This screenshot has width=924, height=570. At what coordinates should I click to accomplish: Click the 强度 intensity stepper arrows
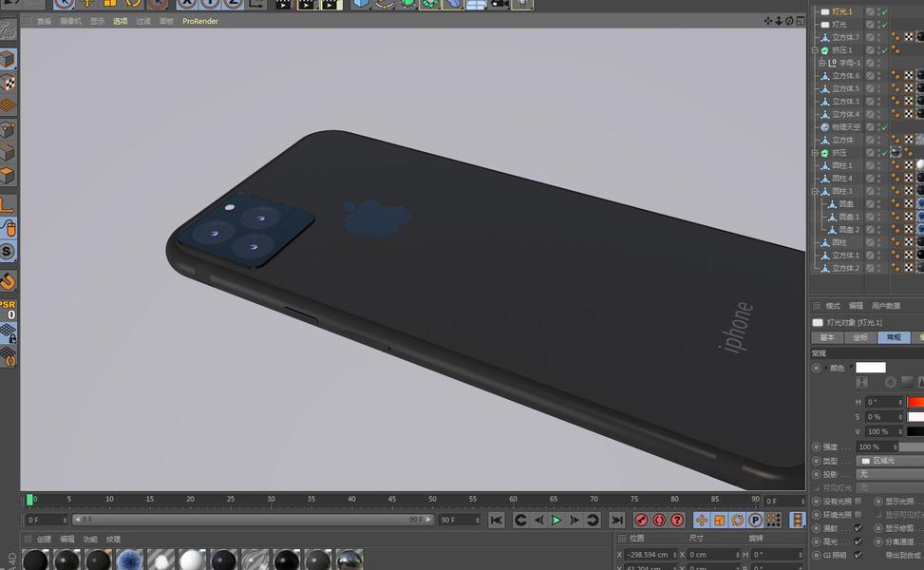click(896, 446)
